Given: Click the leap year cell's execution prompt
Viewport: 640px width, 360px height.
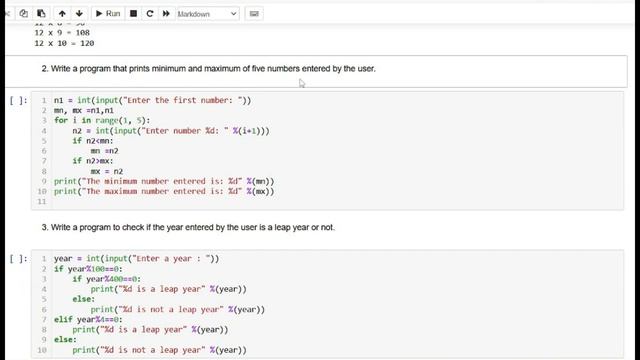Looking at the screenshot, I should click(18, 259).
